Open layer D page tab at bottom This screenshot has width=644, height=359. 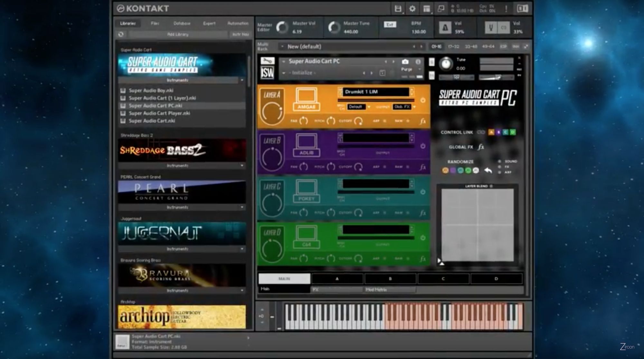(x=496, y=279)
